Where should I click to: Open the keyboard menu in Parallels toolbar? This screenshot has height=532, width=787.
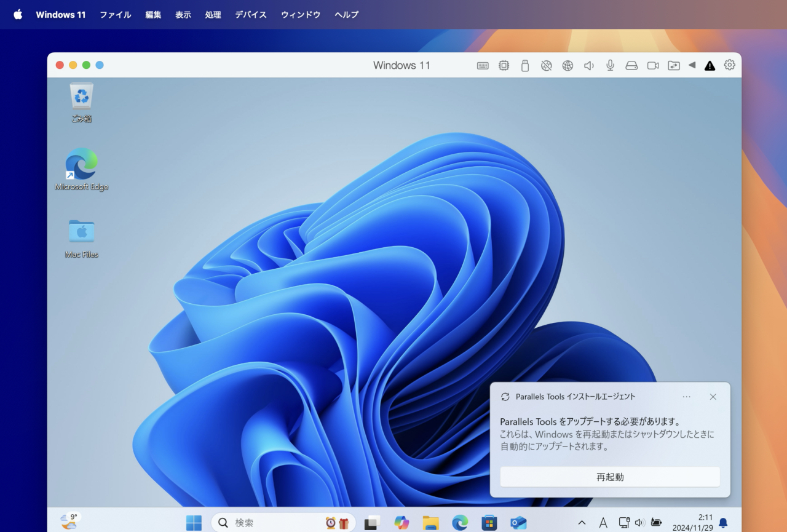pos(483,65)
